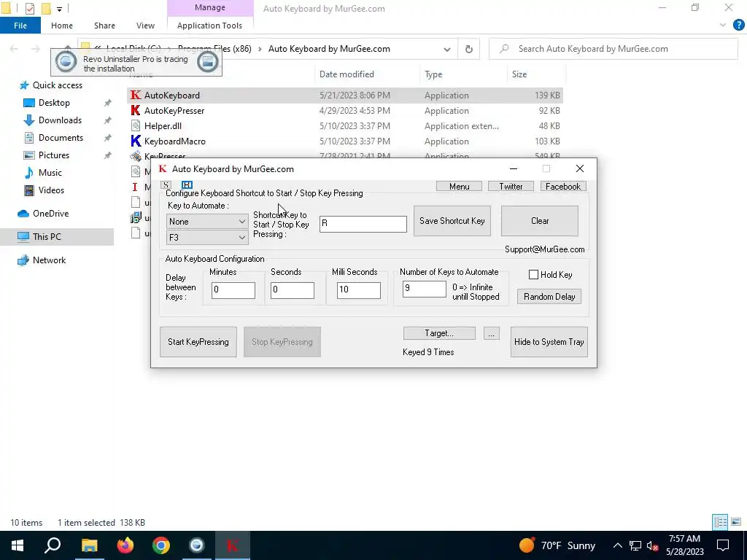The width and height of the screenshot is (747, 560).
Task: Open the Application Tools tab
Action: pos(209,26)
